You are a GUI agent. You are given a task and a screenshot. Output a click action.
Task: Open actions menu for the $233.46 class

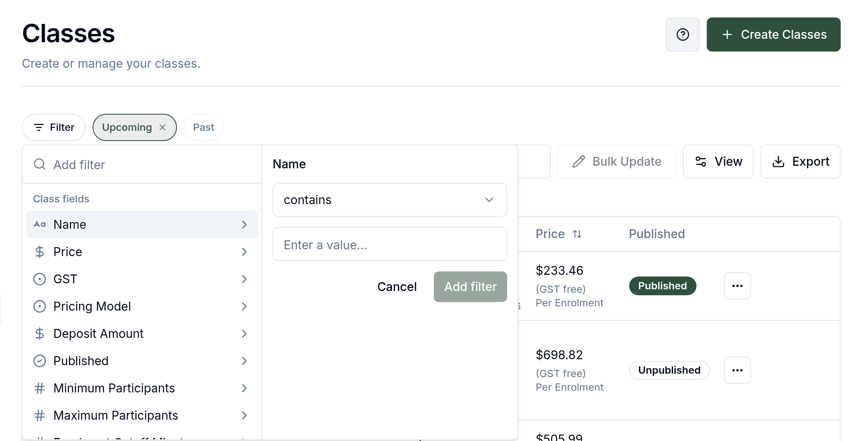pos(737,286)
